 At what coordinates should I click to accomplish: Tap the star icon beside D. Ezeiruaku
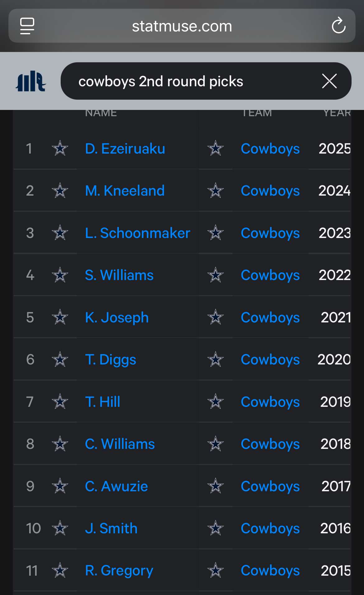point(60,148)
